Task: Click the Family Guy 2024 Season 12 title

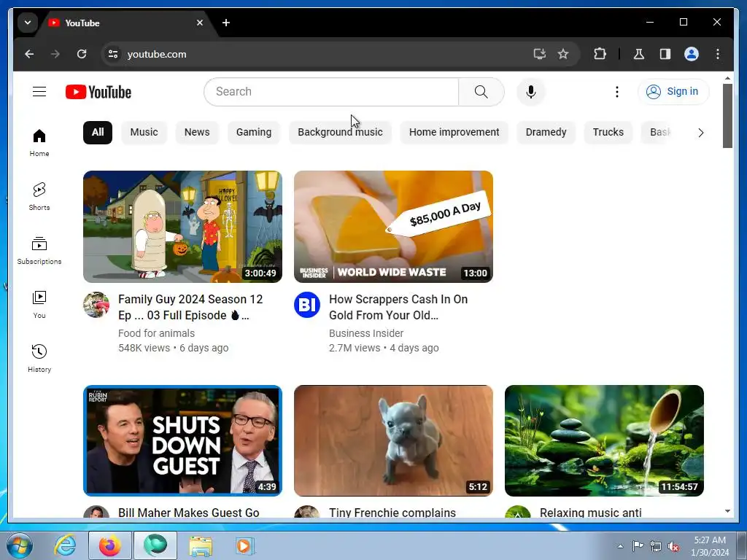Action: point(190,307)
